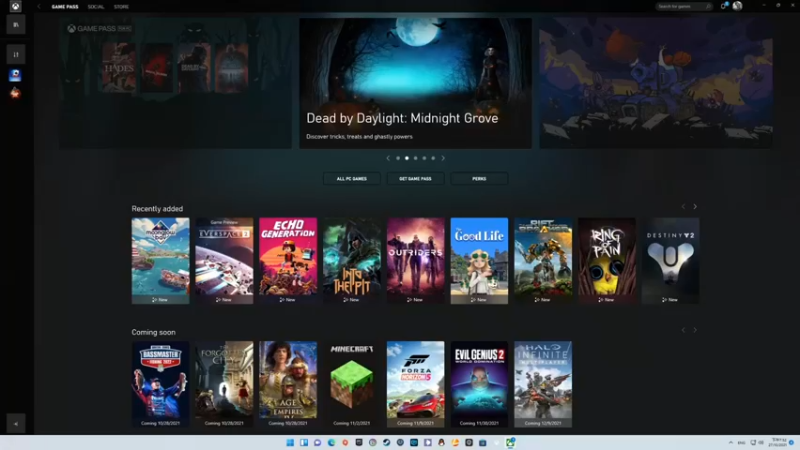The height and width of the screenshot is (450, 800).
Task: Click the Xbox logo home icon
Action: (16, 7)
